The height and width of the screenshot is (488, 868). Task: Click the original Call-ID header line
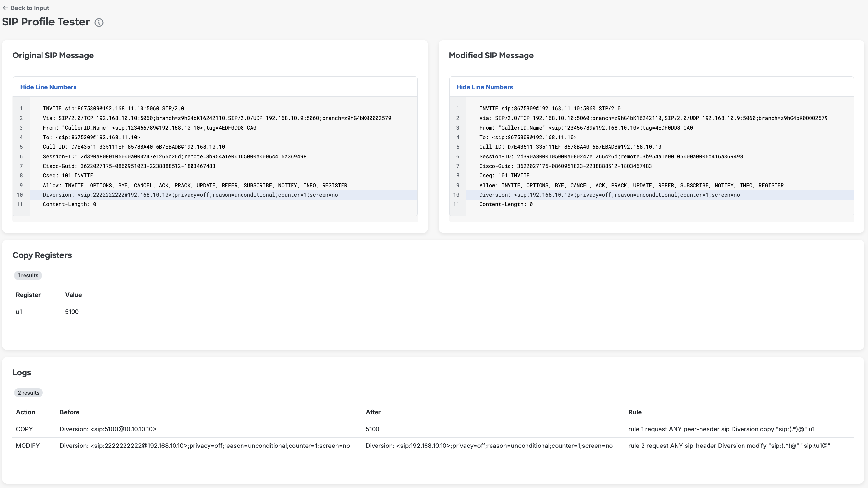point(134,147)
